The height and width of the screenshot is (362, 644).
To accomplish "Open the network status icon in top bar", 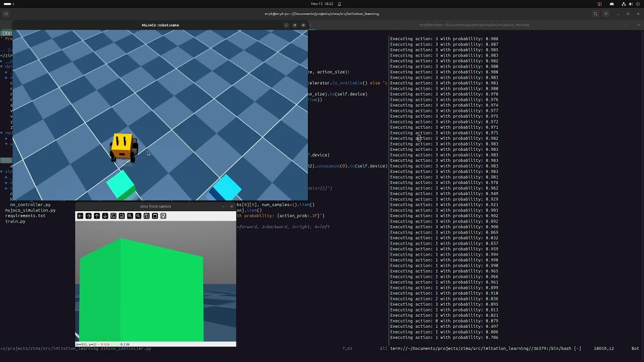I will 624,4.
